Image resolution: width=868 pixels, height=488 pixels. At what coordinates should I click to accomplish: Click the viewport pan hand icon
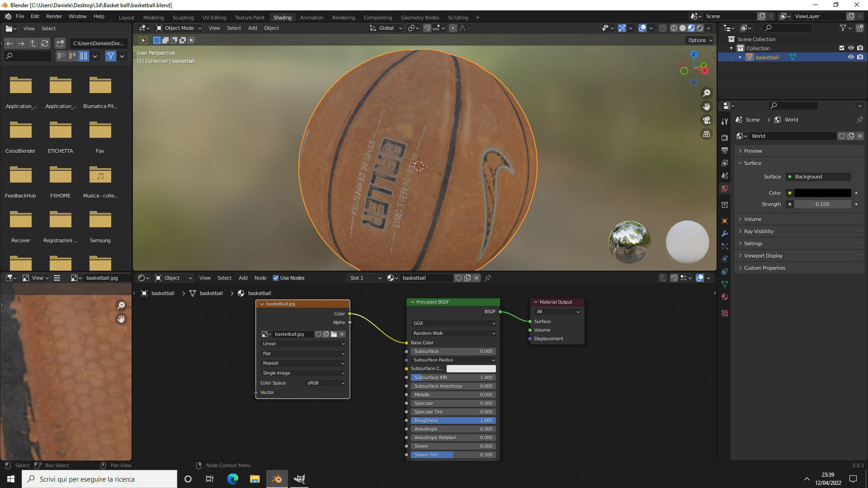click(x=706, y=107)
